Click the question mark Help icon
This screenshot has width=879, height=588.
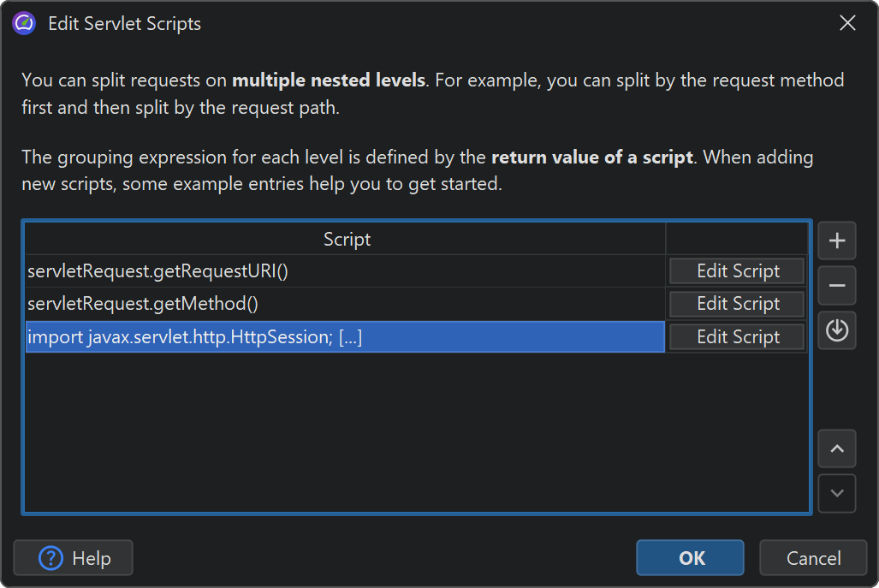point(51,558)
